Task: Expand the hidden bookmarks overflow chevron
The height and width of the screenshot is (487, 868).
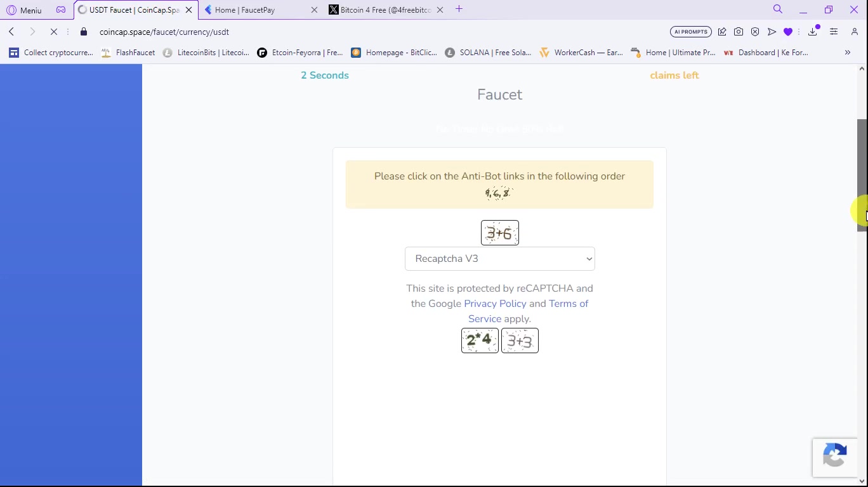Action: click(x=848, y=53)
